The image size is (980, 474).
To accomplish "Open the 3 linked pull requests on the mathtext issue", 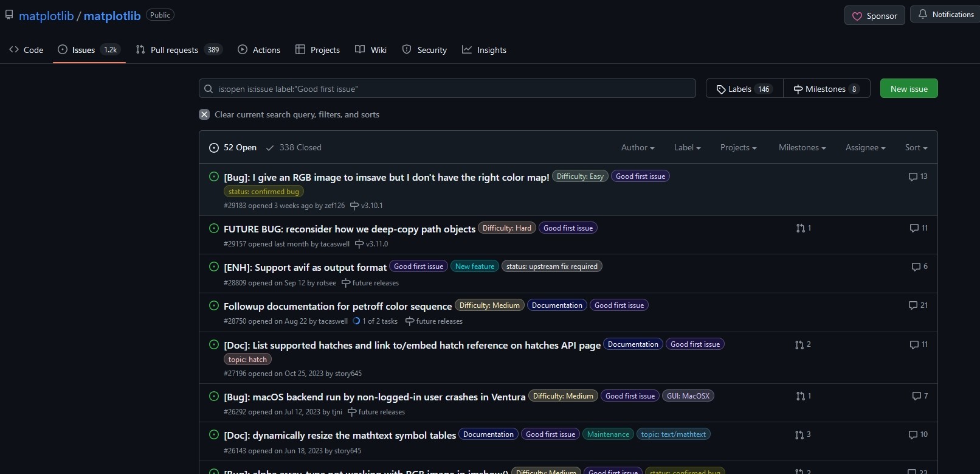I will coord(803,434).
